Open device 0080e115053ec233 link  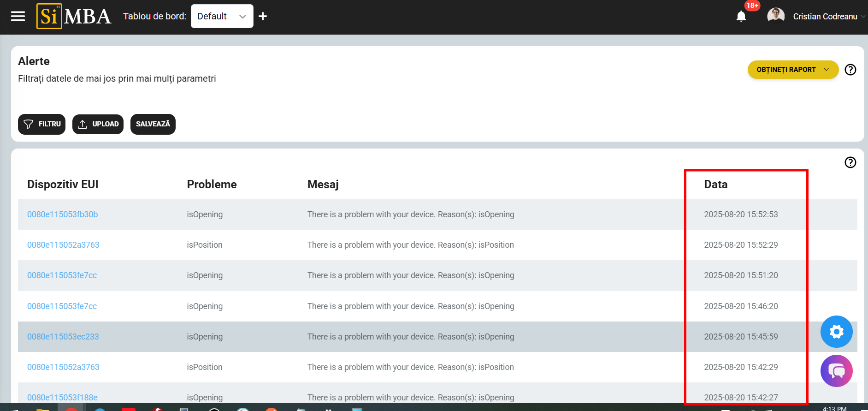pyautogui.click(x=63, y=337)
